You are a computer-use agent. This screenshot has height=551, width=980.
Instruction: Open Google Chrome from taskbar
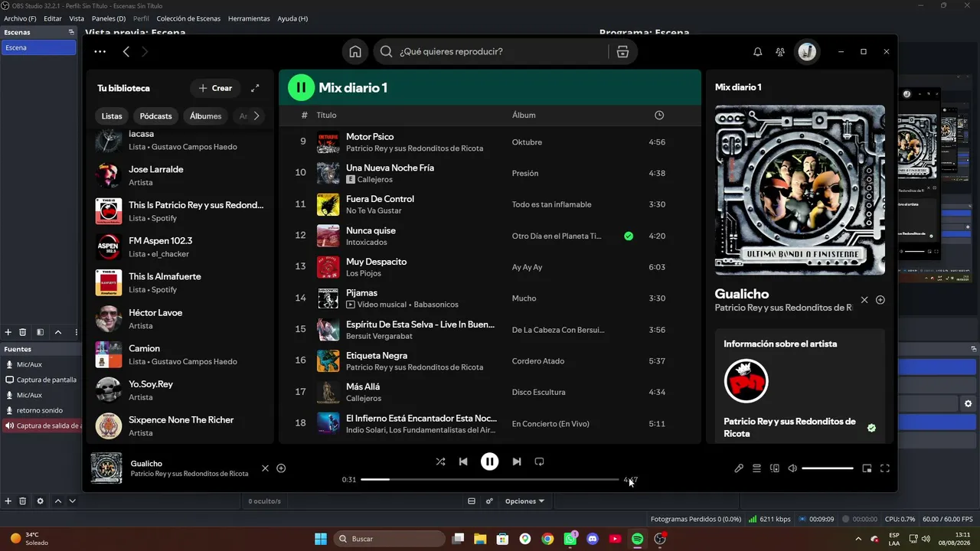click(x=547, y=539)
